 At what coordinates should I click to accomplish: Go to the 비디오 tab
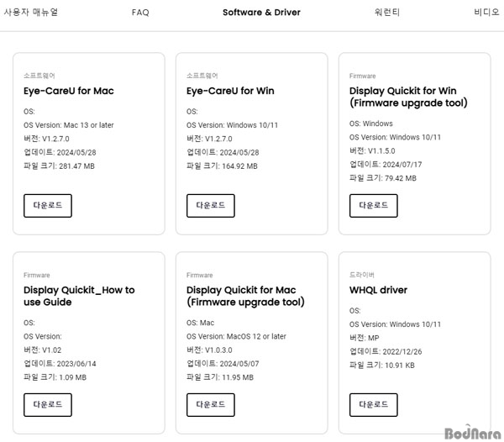coord(486,13)
